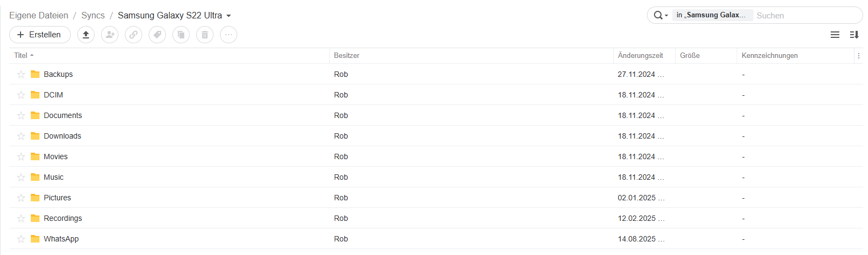868x255 pixels.
Task: Click the trash delete icon
Action: tap(205, 35)
